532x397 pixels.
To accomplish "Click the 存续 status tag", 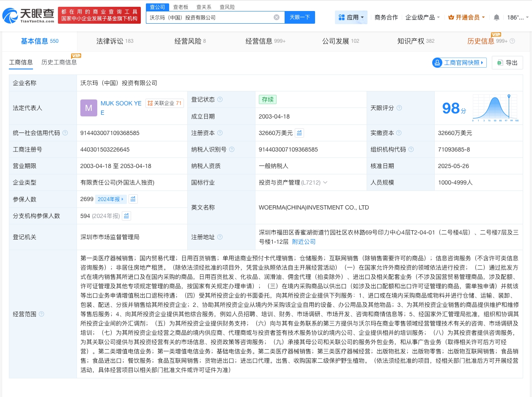I will (267, 99).
